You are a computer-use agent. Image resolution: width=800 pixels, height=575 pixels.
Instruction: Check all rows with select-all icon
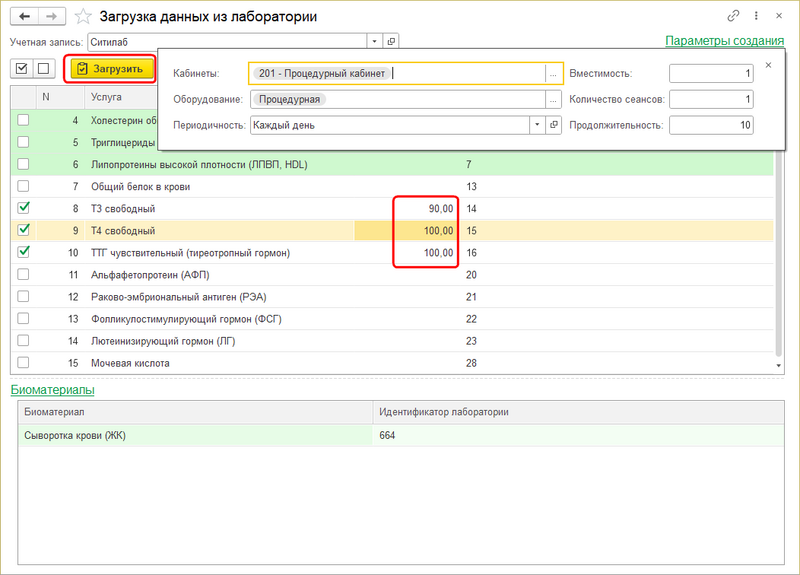22,68
